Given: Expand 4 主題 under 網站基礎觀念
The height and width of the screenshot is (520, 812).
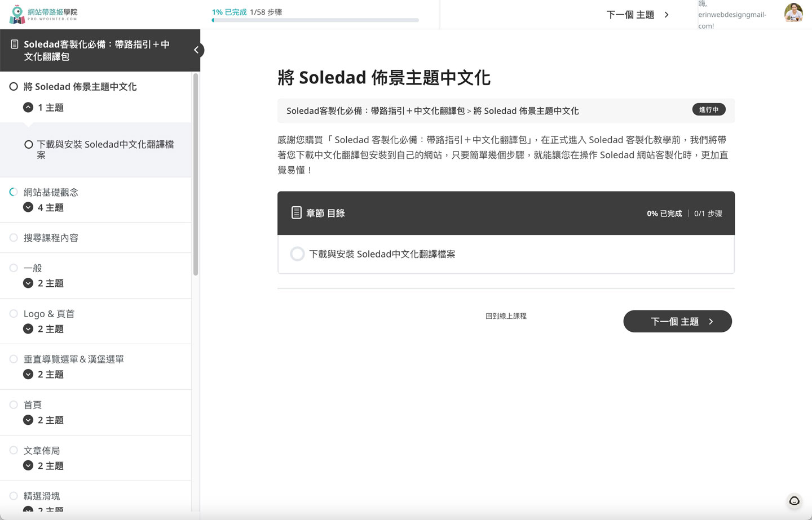Looking at the screenshot, I should coord(28,207).
